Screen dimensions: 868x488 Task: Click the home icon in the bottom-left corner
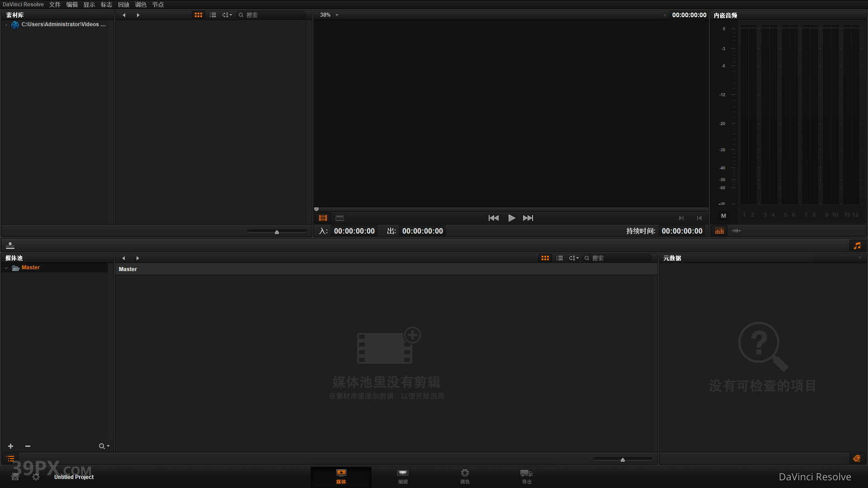[x=15, y=476]
